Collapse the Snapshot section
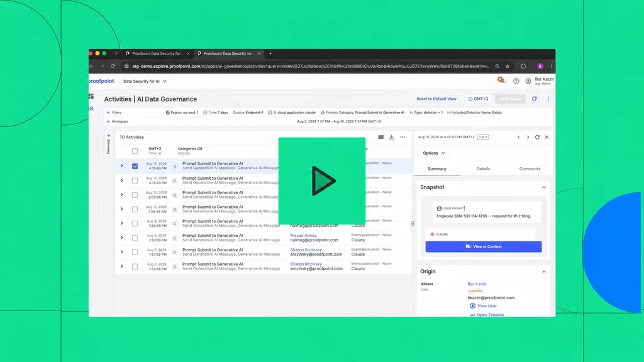Viewport: 644px width, 362px height. point(544,187)
